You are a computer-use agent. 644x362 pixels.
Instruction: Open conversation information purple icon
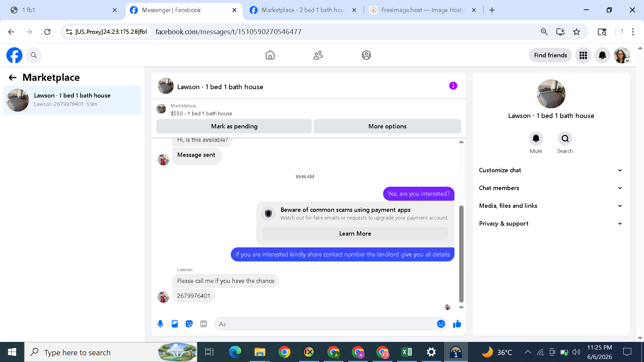coord(453,86)
